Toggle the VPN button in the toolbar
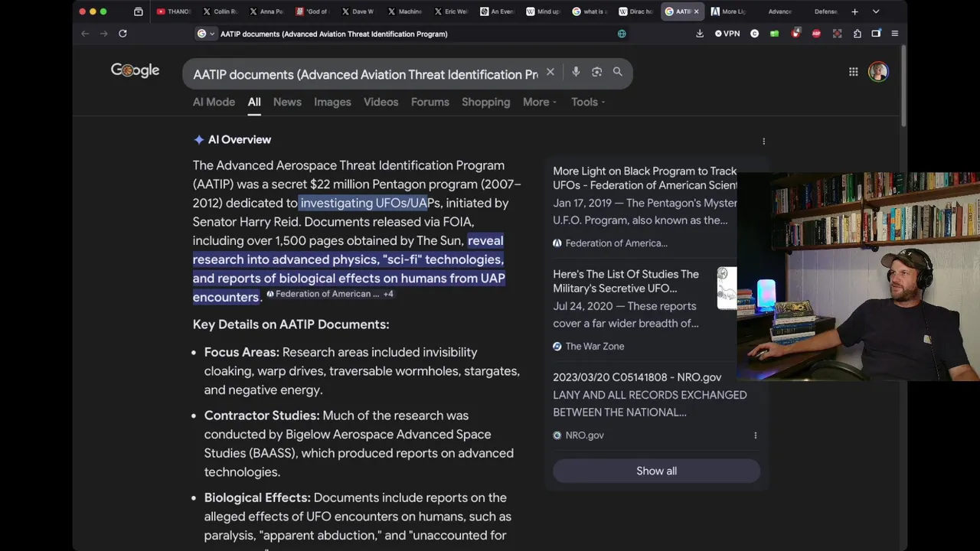This screenshot has height=551, width=980. [x=727, y=34]
